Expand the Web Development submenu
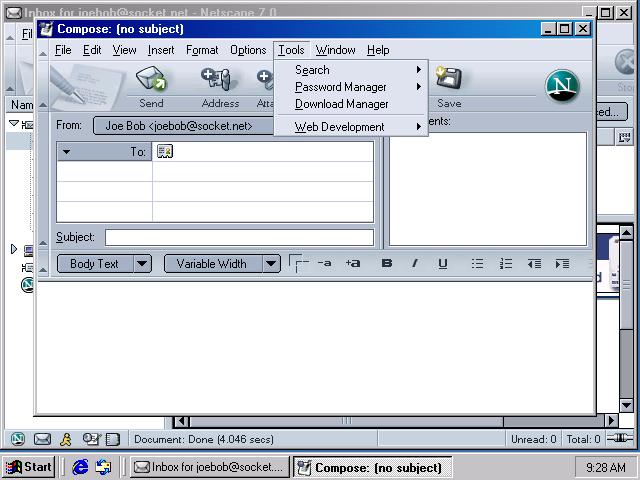Screen dimensions: 640x480 [351, 127]
